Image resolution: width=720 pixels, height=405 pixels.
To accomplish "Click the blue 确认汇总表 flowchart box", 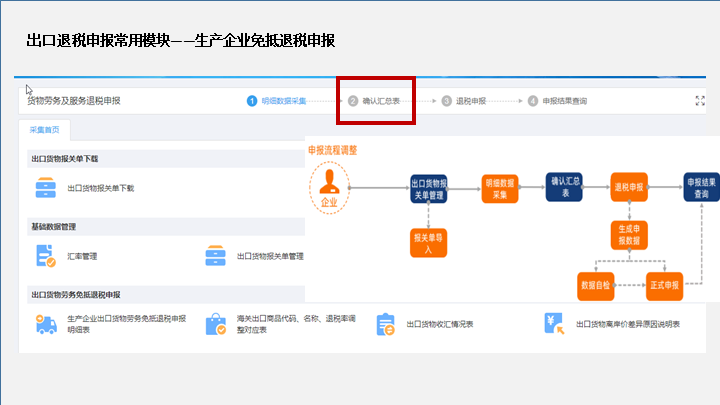I will pyautogui.click(x=564, y=187).
